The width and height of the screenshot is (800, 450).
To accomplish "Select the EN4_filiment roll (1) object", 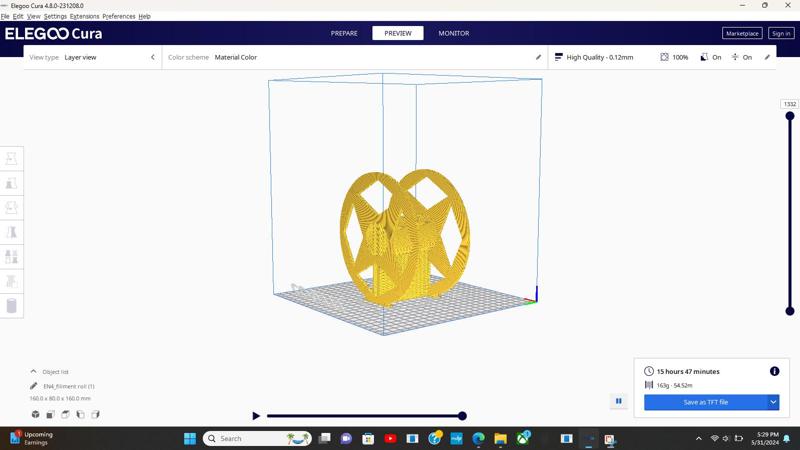I will (x=69, y=386).
